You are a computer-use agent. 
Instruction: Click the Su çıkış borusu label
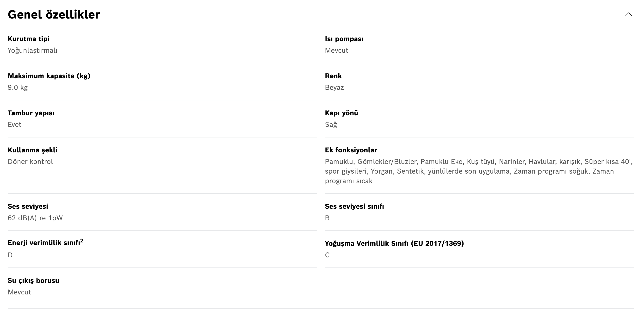pyautogui.click(x=33, y=280)
